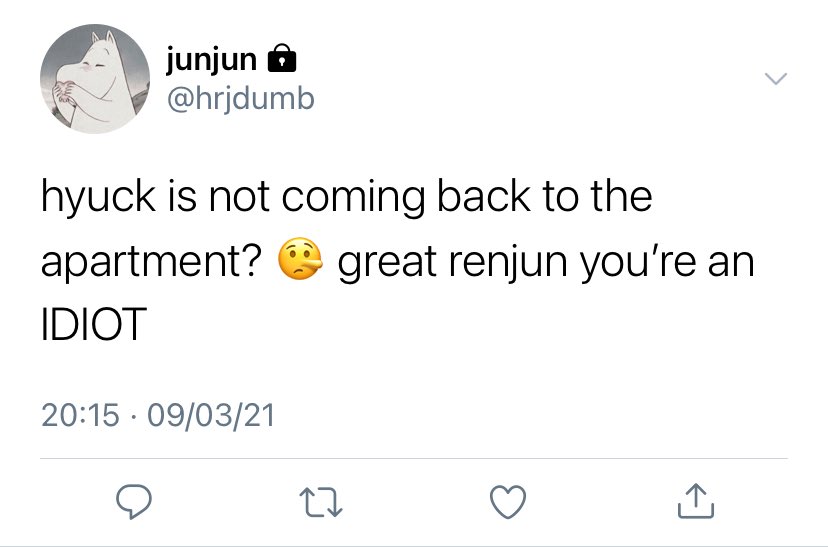Retweet this tweet with the arrows icon
The height and width of the screenshot is (547, 828).
(321, 502)
